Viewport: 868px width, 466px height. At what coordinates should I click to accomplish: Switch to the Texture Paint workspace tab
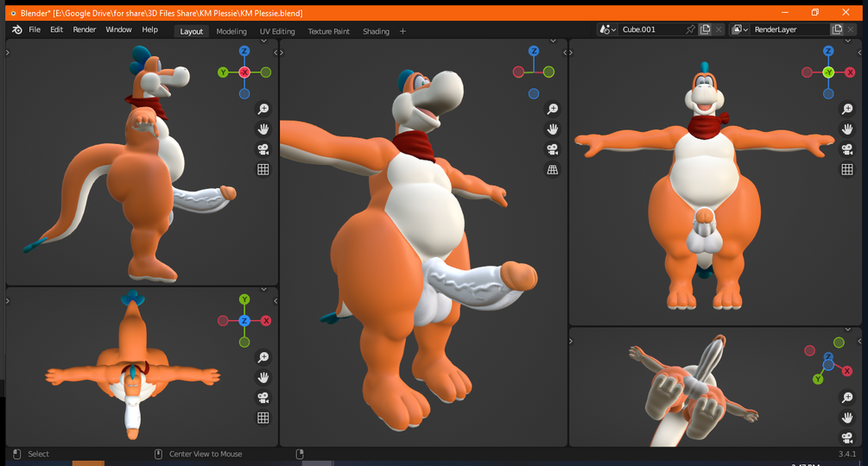(329, 32)
